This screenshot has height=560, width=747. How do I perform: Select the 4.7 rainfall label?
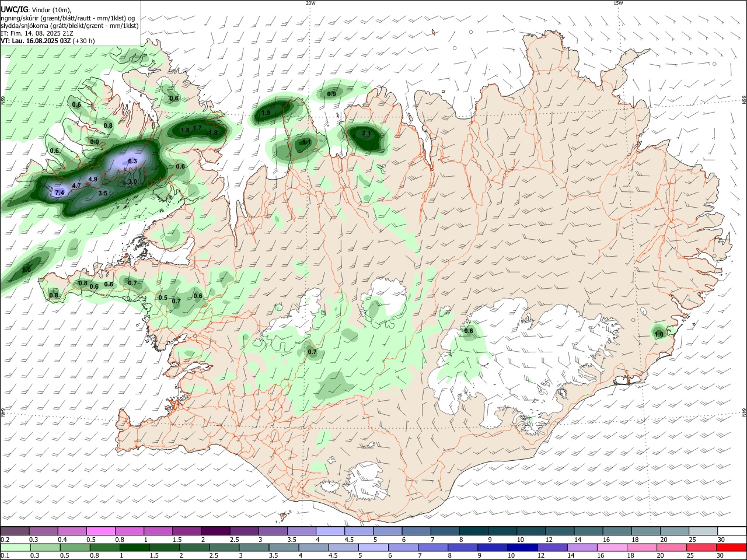[x=76, y=185]
